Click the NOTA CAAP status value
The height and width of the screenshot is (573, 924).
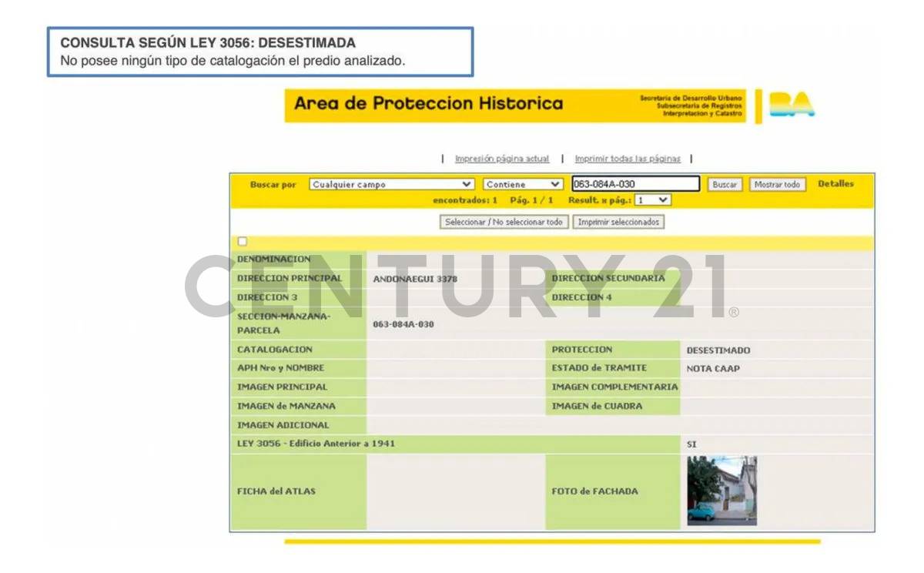(x=712, y=369)
